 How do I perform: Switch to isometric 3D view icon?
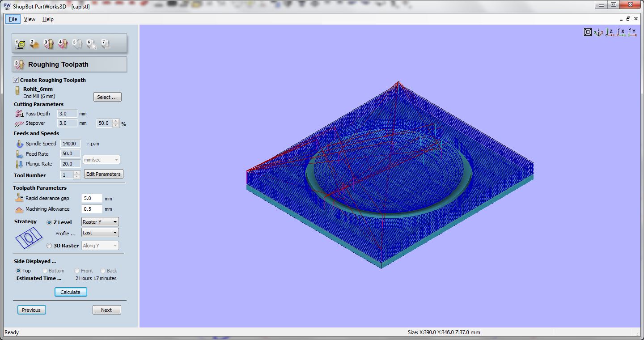pos(599,32)
